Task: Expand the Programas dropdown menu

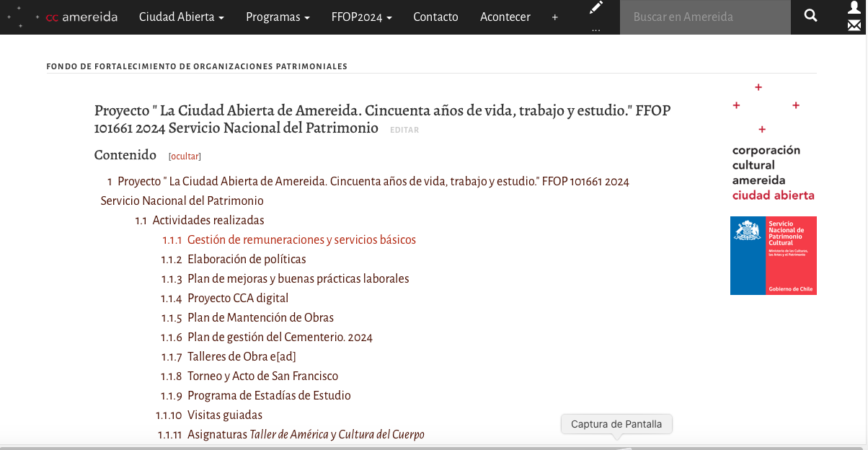Action: (278, 17)
